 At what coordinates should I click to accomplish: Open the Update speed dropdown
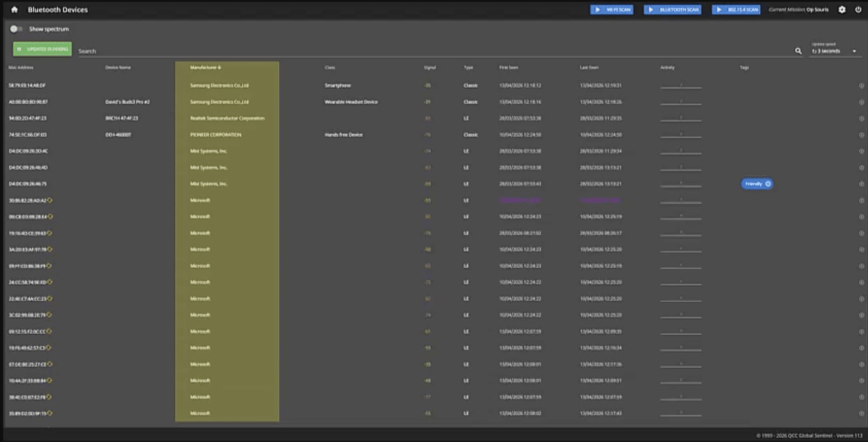click(834, 51)
